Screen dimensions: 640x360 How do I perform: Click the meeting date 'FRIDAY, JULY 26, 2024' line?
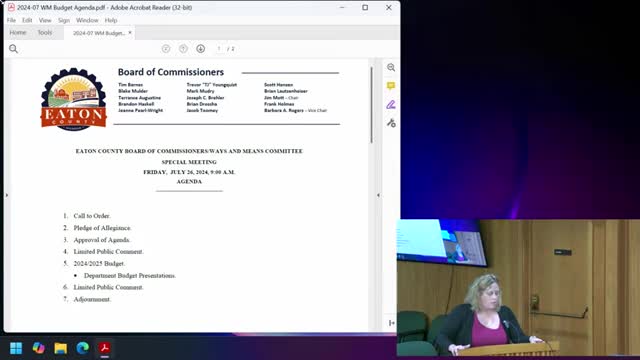coord(189,172)
